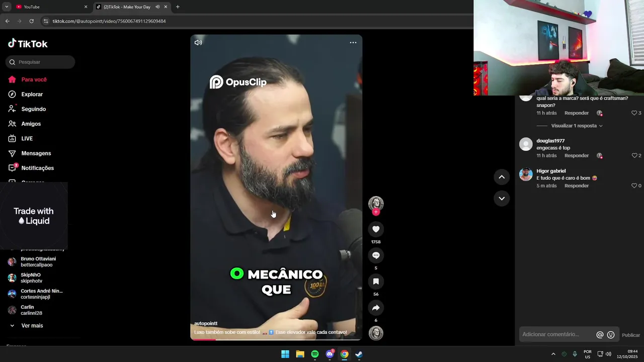
Task: Expand Visualizar 1 resposta replies
Action: click(x=577, y=126)
